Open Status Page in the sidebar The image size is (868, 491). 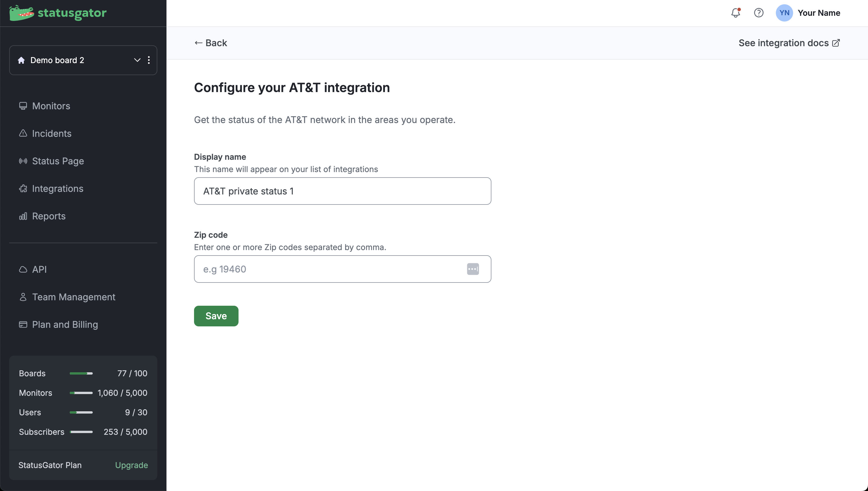pos(58,161)
